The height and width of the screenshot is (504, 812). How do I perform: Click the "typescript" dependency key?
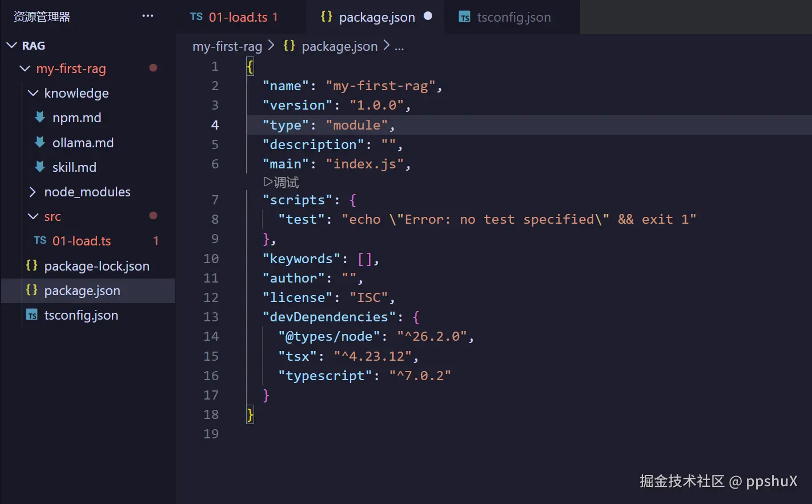coord(325,376)
